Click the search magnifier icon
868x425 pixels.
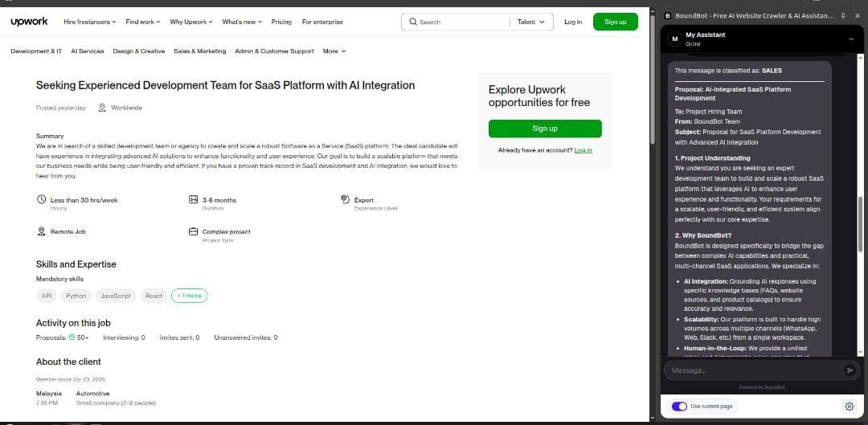[413, 22]
